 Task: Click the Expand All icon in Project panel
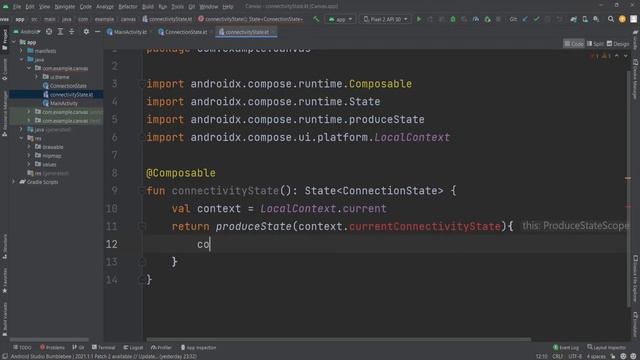[x=60, y=31]
